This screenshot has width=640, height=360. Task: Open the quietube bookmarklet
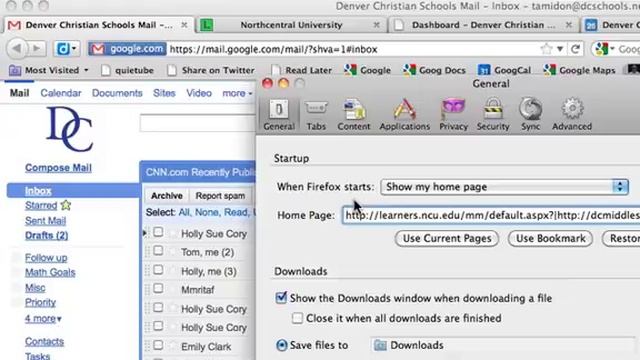click(x=127, y=70)
